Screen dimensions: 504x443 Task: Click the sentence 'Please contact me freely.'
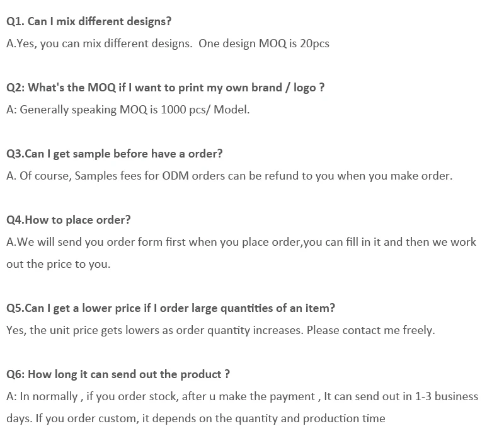click(x=370, y=330)
